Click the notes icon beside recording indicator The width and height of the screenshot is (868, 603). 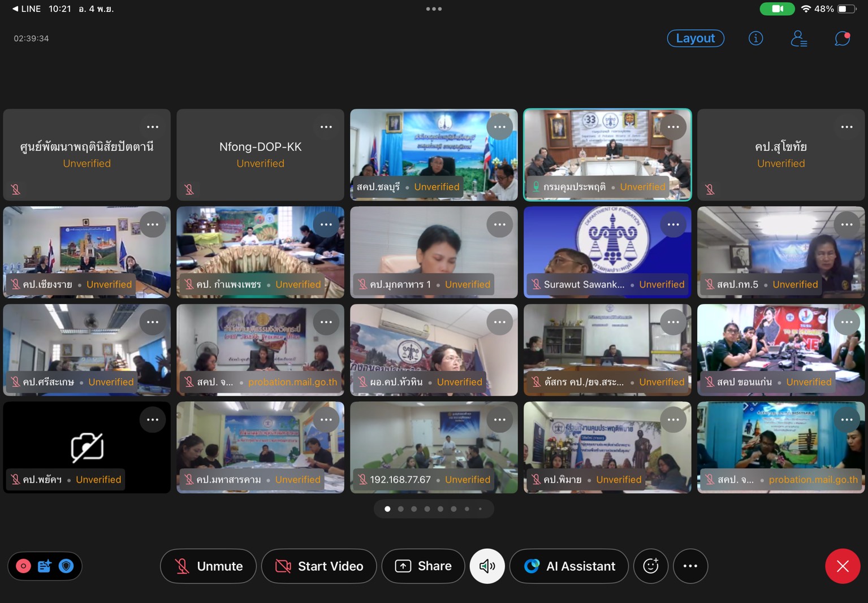pos(45,566)
